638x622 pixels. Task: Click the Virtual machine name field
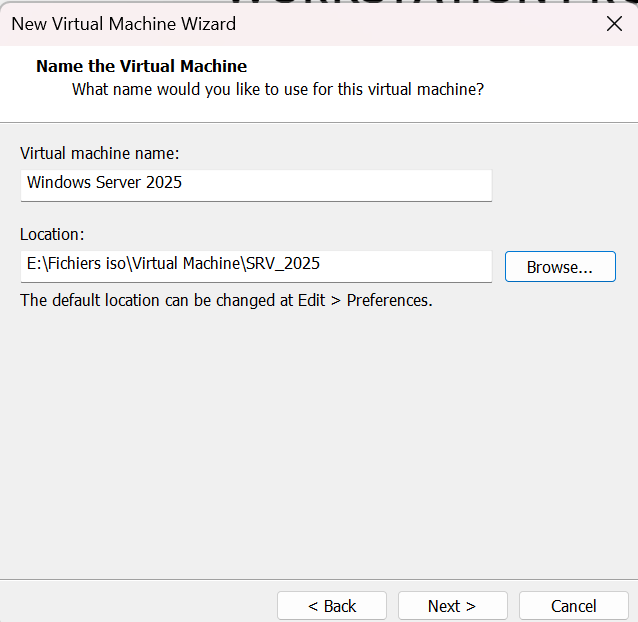pos(256,185)
